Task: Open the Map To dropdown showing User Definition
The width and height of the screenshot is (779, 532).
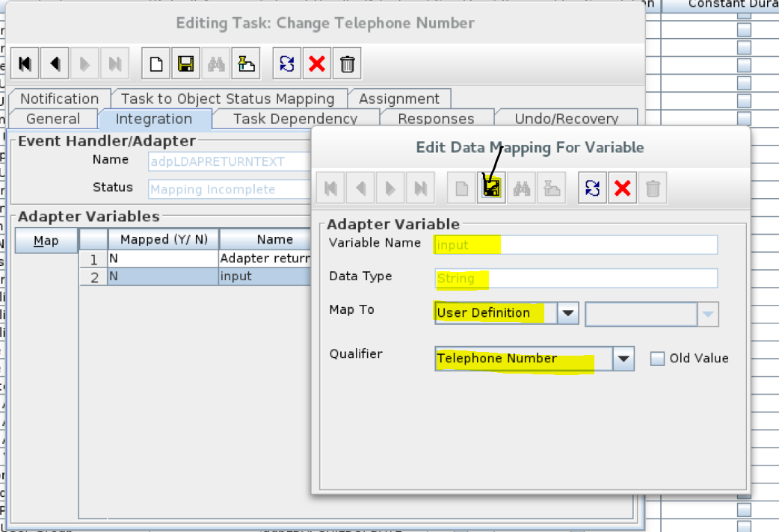Action: (567, 313)
